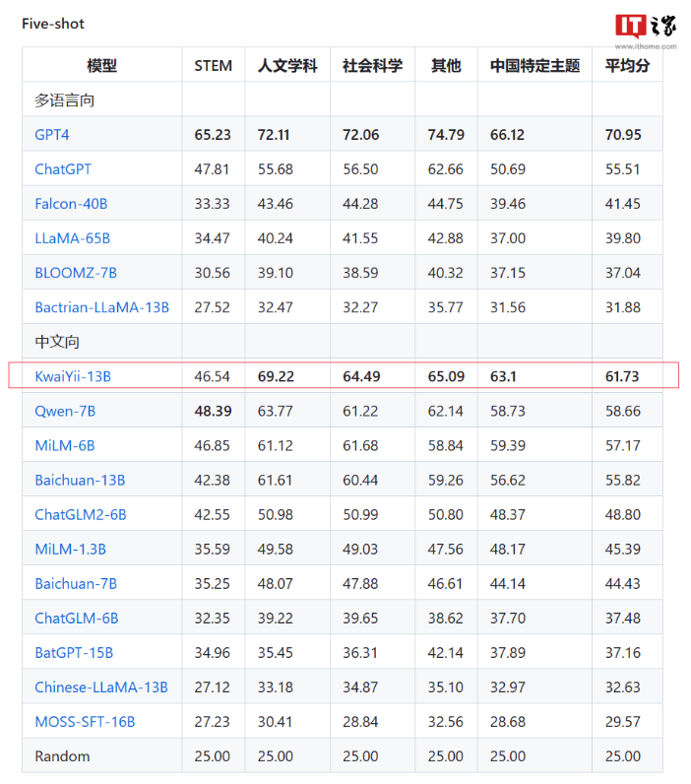Click the MOSS-SFT-16B link
This screenshot has height=784, width=691.
point(85,722)
